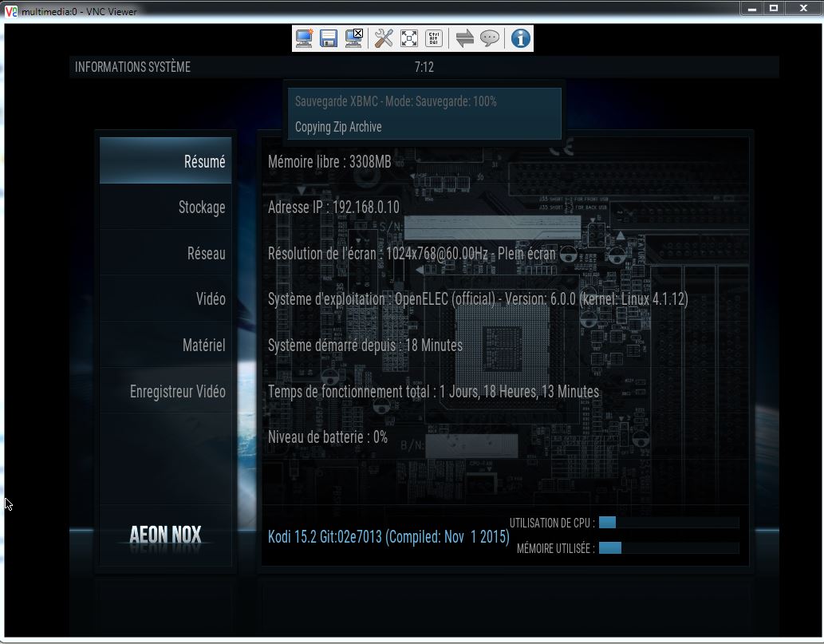
Task: Click the 'Sauvegarde XBMC' notification title
Action: click(396, 101)
